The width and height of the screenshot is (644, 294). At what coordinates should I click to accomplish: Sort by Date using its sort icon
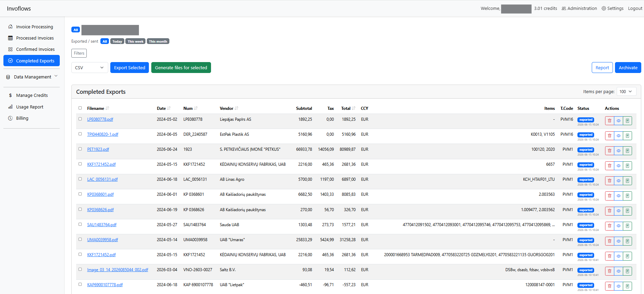[169, 108]
